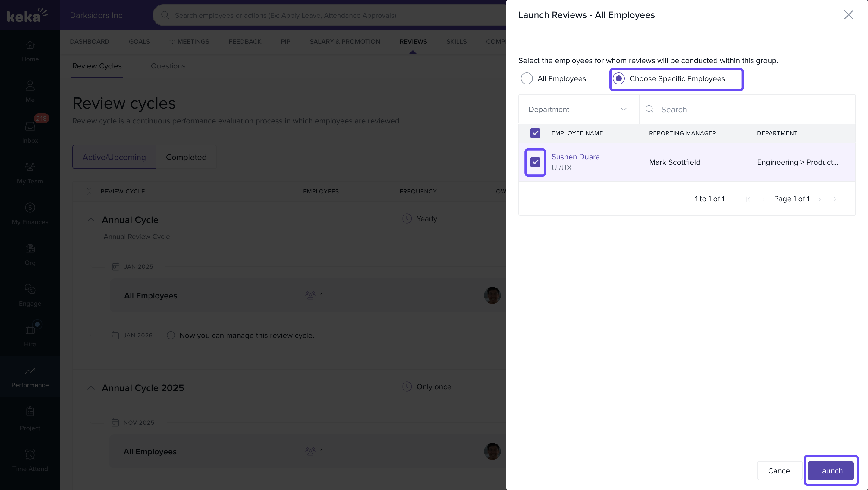868x490 pixels.
Task: Click the Performance sidebar icon
Action: pos(30,376)
